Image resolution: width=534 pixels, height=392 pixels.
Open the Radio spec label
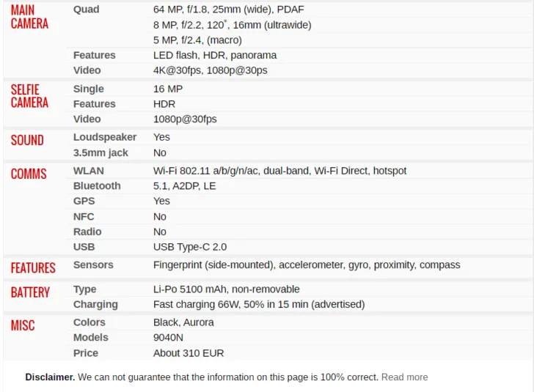tap(87, 232)
